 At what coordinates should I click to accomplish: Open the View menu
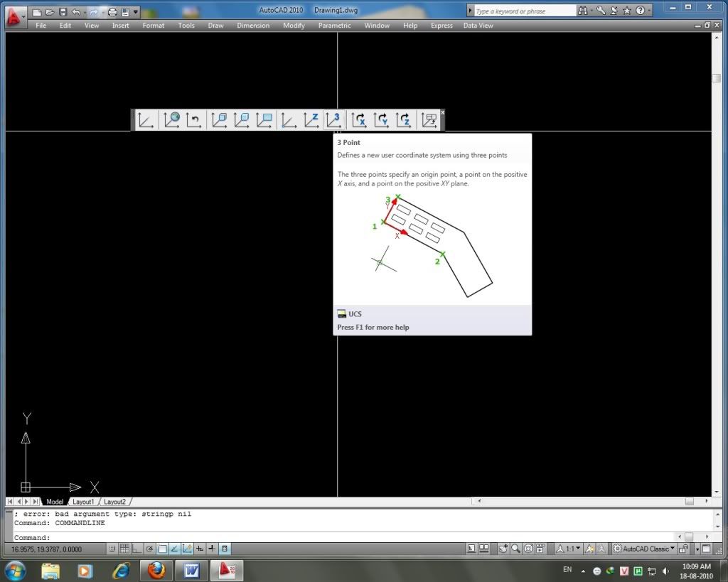pos(92,26)
